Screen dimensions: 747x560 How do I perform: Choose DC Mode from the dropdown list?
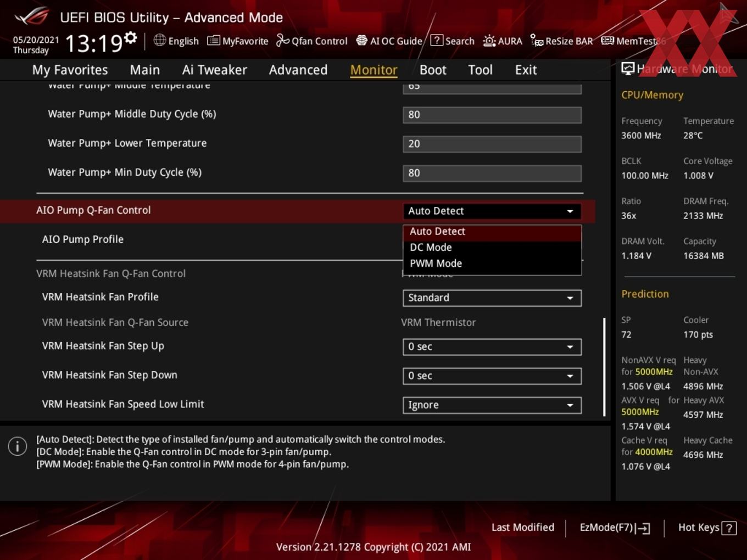[492, 248]
